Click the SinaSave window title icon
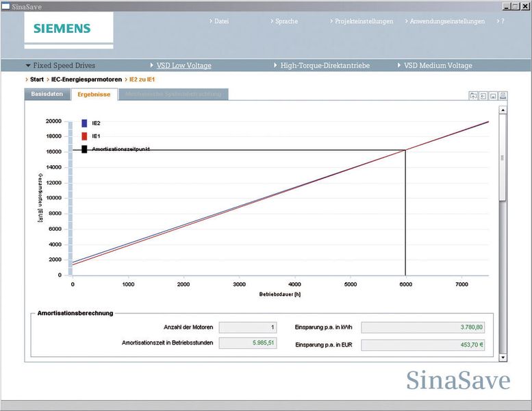This screenshot has height=411, width=532. click(x=5, y=6)
